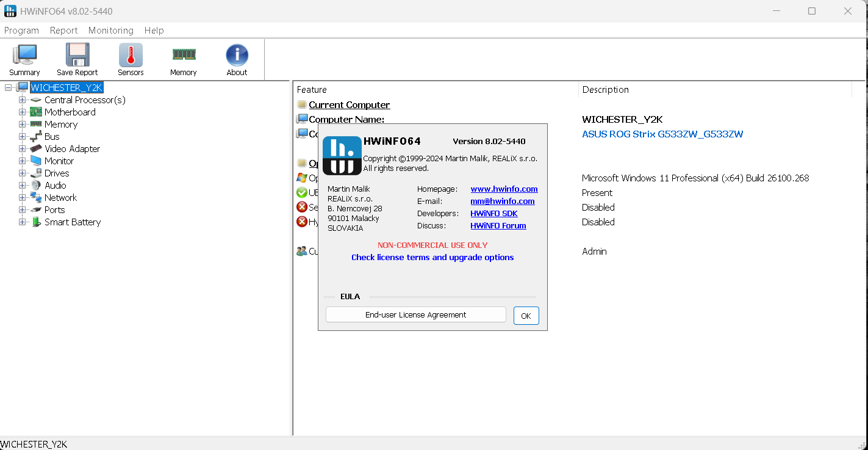Click Check license terms and upgrade options
Viewport: 868px width, 450px height.
[432, 258]
